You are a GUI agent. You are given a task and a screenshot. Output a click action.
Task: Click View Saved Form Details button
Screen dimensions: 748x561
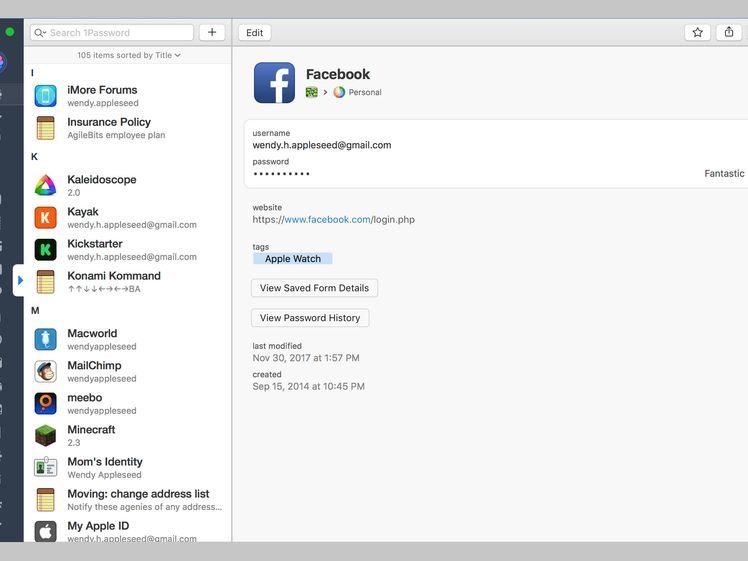coord(314,288)
